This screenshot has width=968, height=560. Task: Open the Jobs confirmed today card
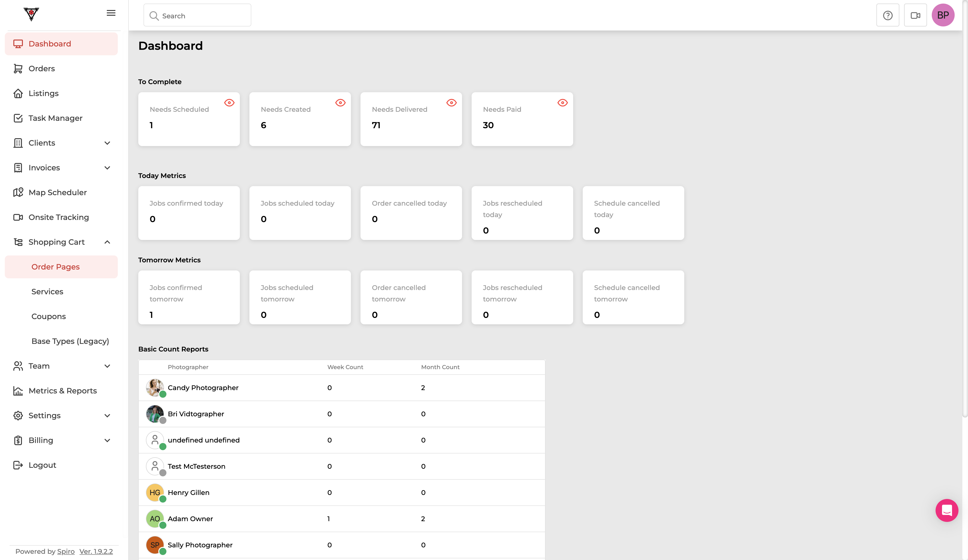(x=189, y=213)
